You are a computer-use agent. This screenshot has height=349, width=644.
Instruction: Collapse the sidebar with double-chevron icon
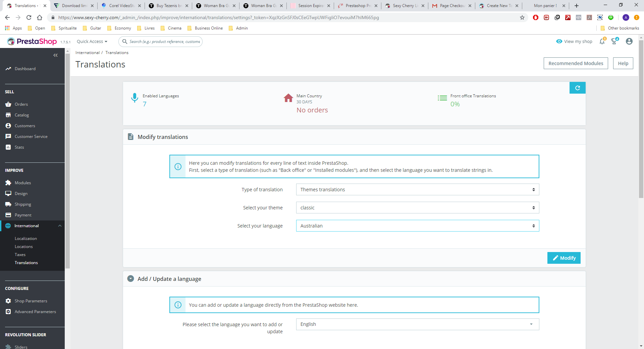click(56, 55)
